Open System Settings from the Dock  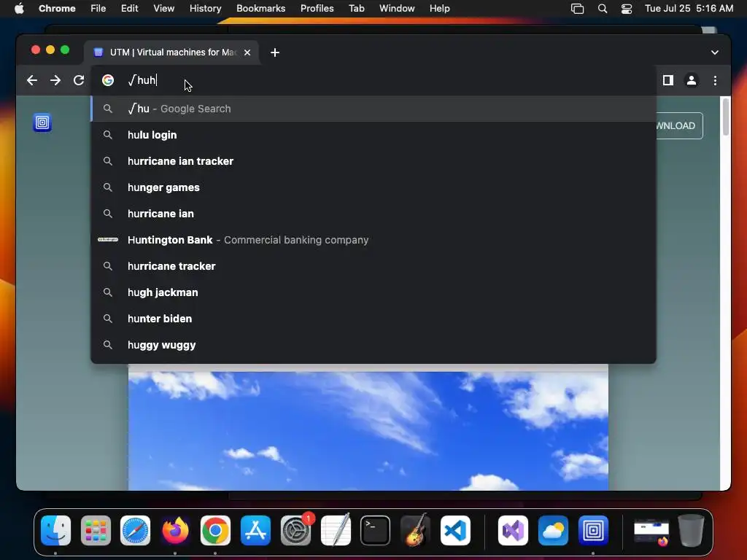point(295,531)
